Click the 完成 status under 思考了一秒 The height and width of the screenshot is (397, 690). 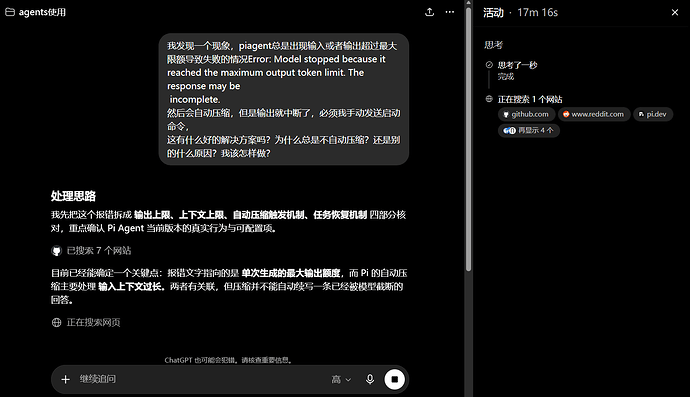point(506,77)
